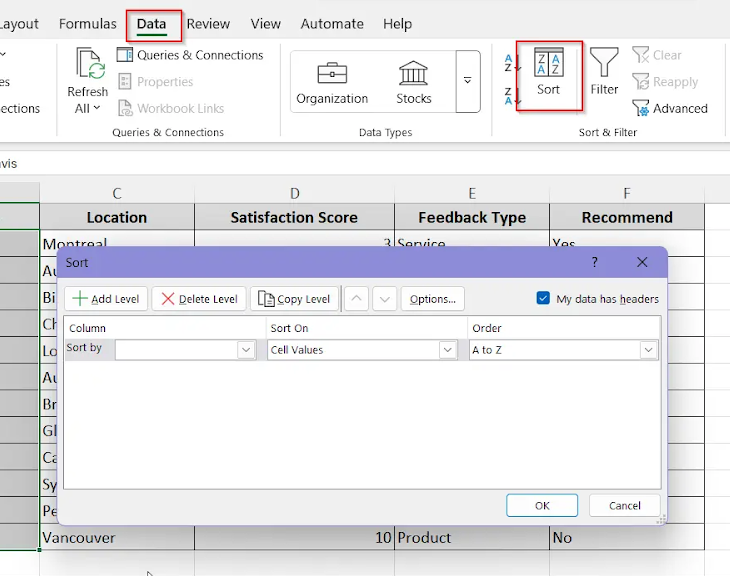Click the Sort dialog help question mark
This screenshot has width=730, height=576.
(595, 262)
